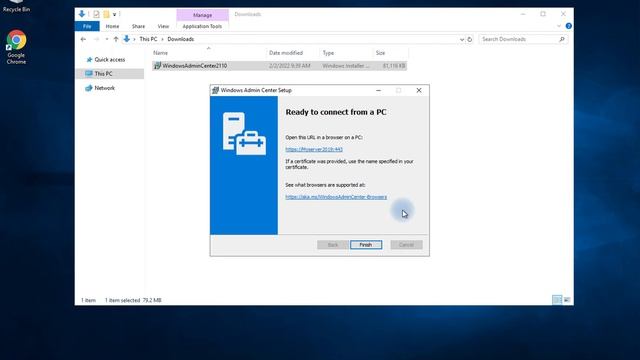
Task: Click the Cancel button in setup dialog
Action: 406,245
